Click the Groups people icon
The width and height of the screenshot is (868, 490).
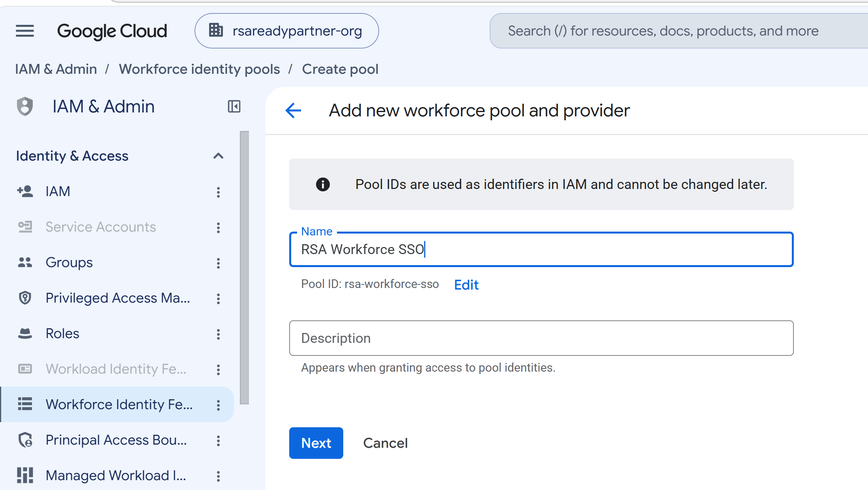coord(25,262)
